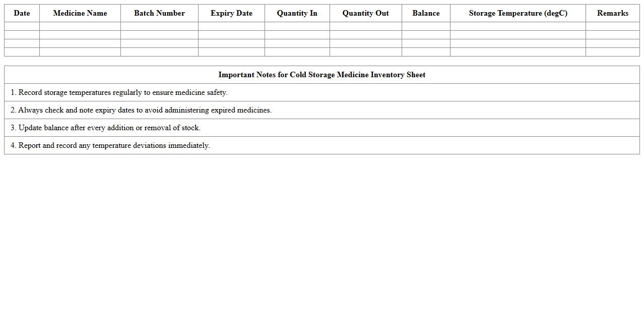Click the Batch Number header cell
This screenshot has height=328, width=644.
[x=159, y=13]
